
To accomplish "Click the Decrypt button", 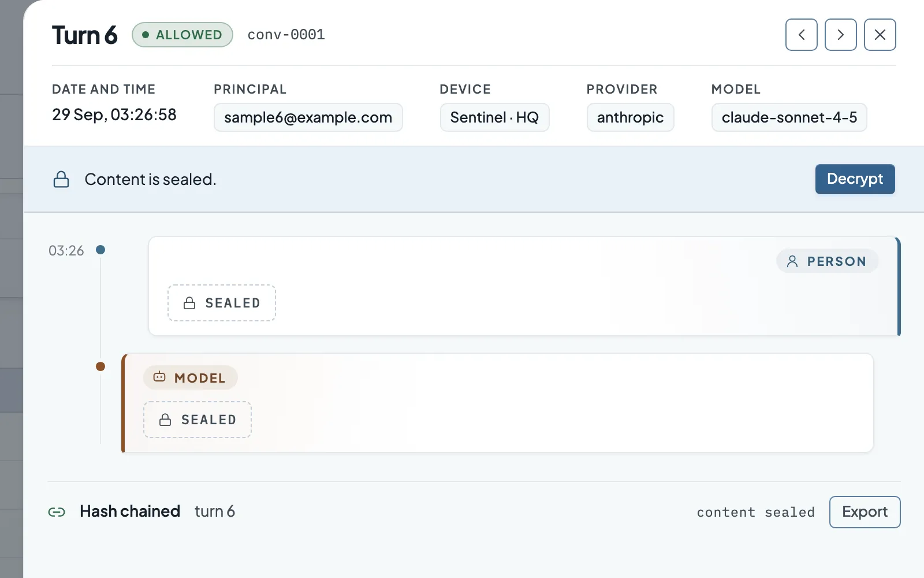I will [855, 179].
